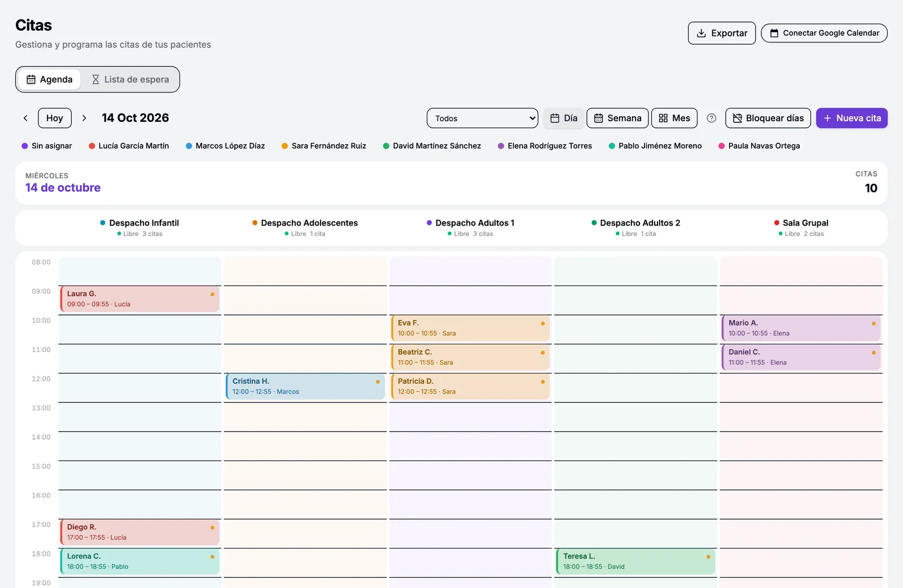903x588 pixels.
Task: Click the Elena Rodríguez Torres legend entry
Action: (x=545, y=146)
